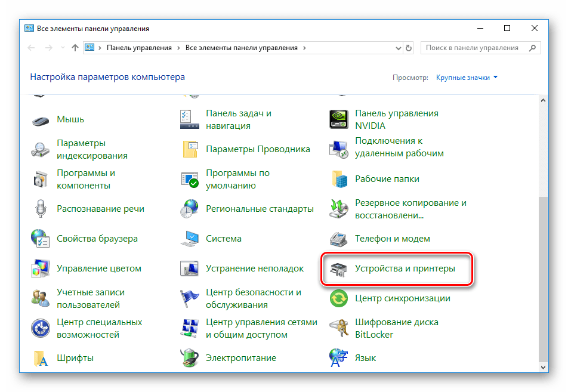Image resolution: width=568 pixels, height=392 pixels.
Task: Click the refresh button in address bar
Action: pos(409,48)
